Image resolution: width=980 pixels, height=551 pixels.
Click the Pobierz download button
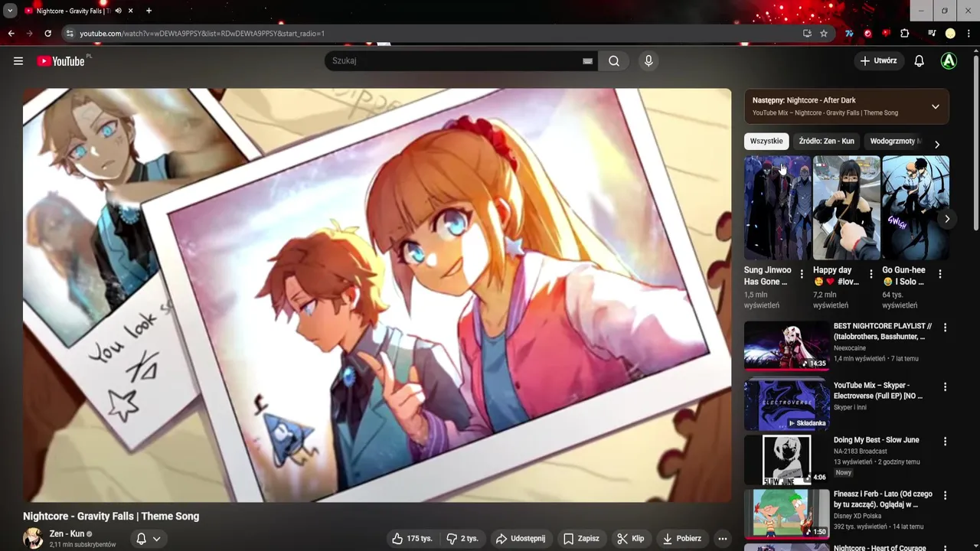pyautogui.click(x=682, y=539)
